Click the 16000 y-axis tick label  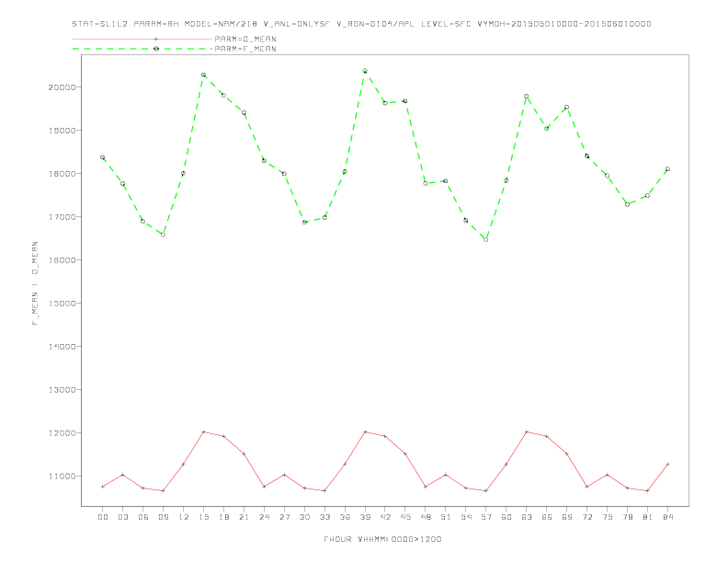coord(63,260)
